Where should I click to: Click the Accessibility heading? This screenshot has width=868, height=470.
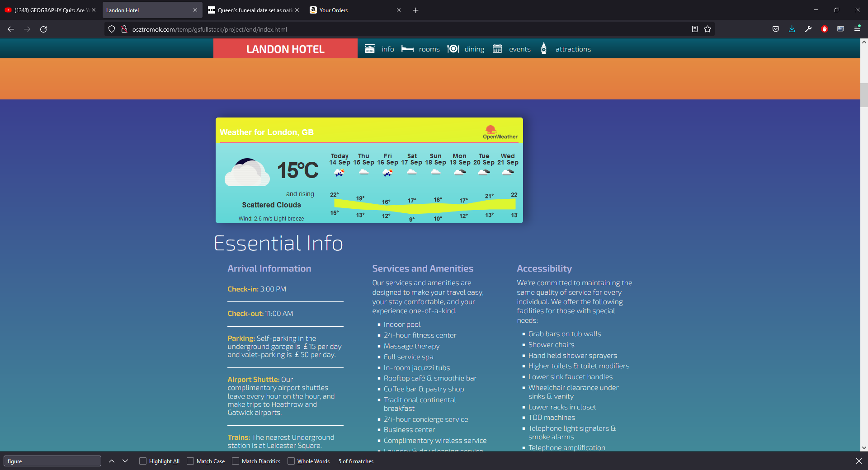pos(544,268)
